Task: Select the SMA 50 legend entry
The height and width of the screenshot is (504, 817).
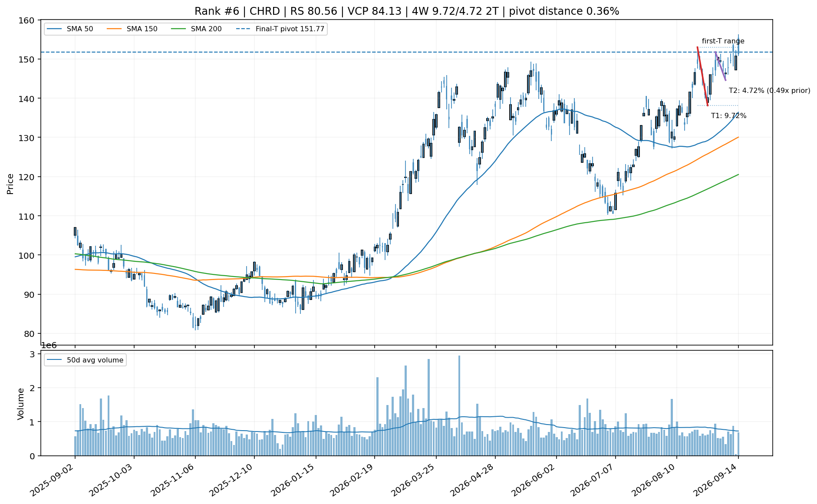Action: 70,29
